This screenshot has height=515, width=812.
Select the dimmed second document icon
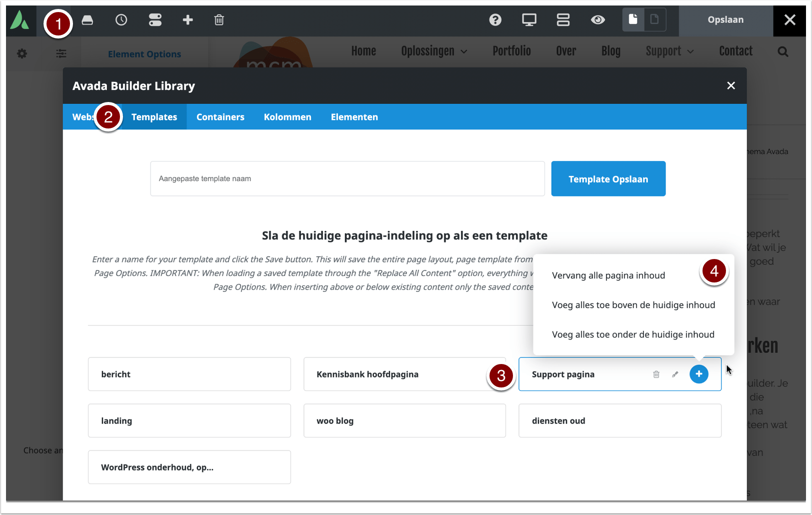point(654,19)
